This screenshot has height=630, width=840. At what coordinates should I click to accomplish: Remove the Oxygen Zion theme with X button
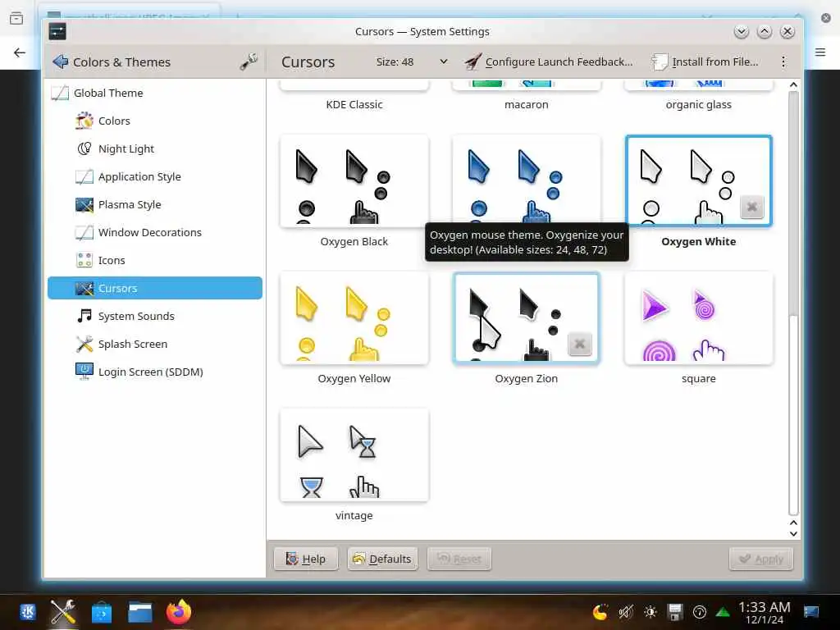580,344
